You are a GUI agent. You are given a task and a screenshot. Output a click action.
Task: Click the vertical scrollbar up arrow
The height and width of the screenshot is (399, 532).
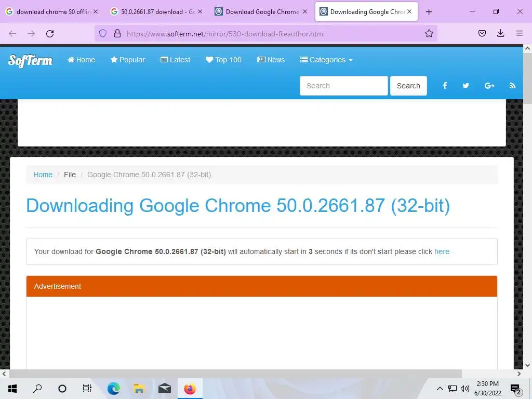pyautogui.click(x=527, y=48)
